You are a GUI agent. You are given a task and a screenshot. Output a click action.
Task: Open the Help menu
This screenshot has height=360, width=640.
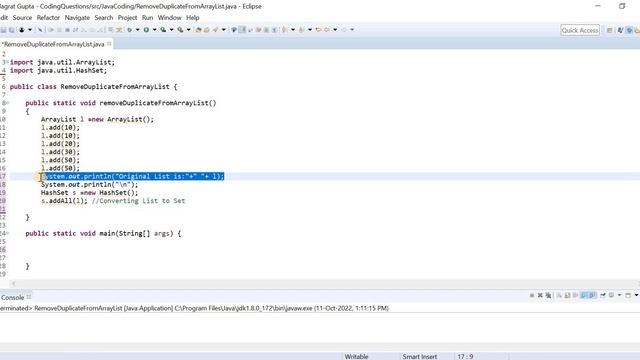coord(193,18)
